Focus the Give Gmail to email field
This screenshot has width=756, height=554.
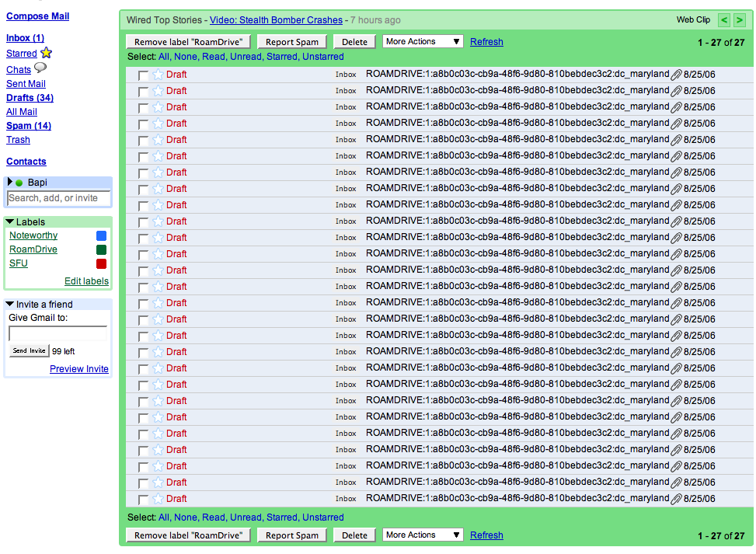tap(57, 333)
